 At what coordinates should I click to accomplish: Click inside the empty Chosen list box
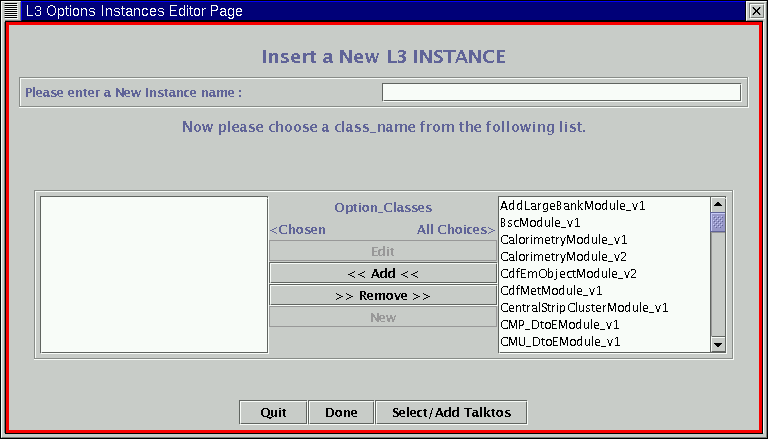[154, 274]
